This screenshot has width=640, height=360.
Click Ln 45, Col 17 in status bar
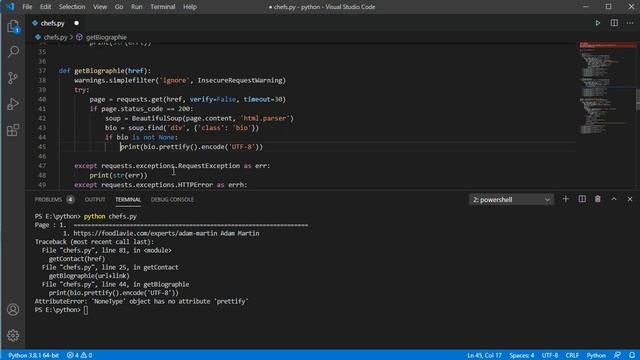484,356
